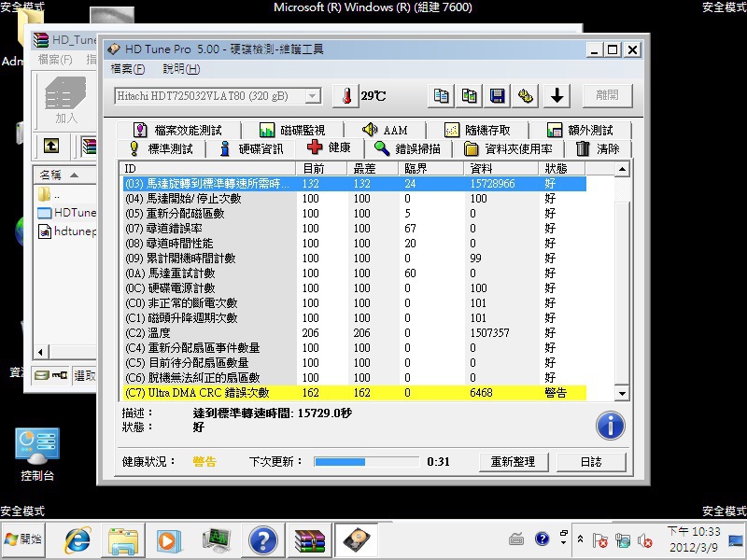This screenshot has height=560, width=747.
Task: Select the HDTune file in WinRAR list
Action: click(x=66, y=213)
